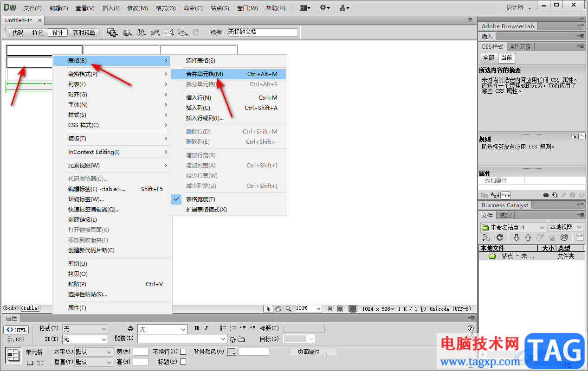Switch to 当前 CSS view
The width and height of the screenshot is (588, 371).
[507, 58]
